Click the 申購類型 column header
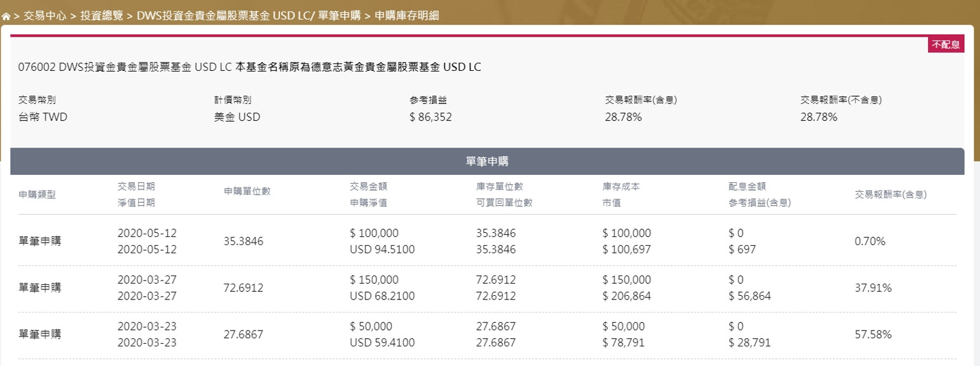This screenshot has width=980, height=366. coord(37,195)
